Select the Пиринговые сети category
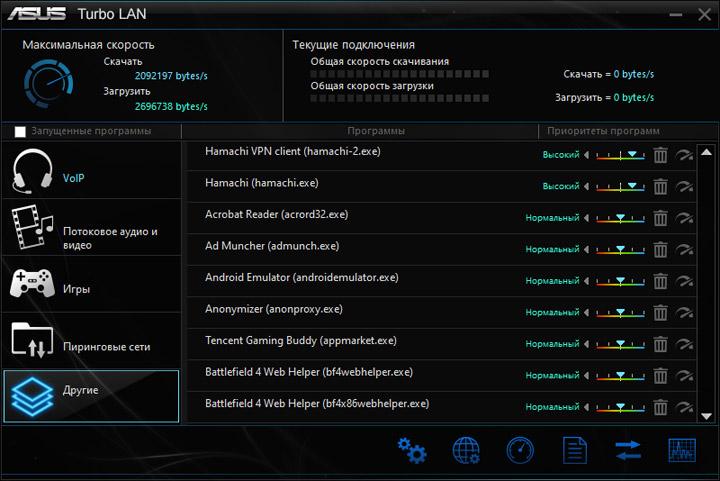Screen dimensions: 720x481 [91, 341]
